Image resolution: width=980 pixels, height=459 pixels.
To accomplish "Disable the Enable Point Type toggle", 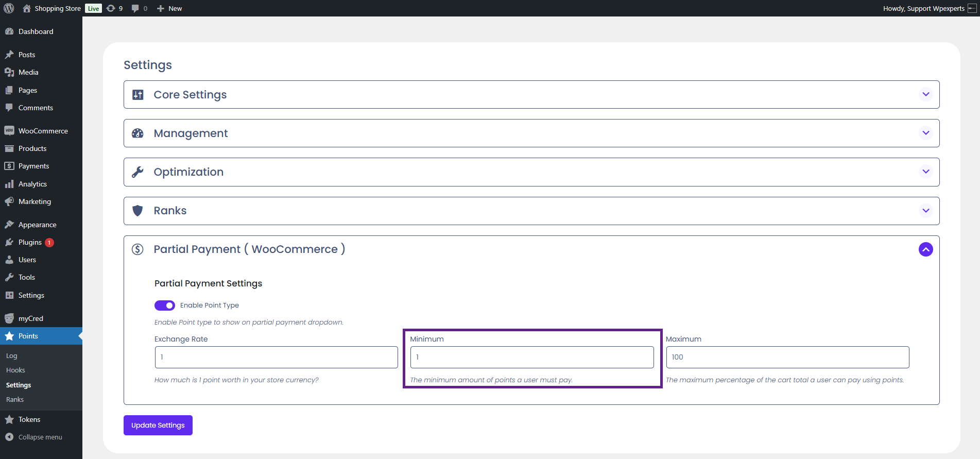I will [165, 305].
